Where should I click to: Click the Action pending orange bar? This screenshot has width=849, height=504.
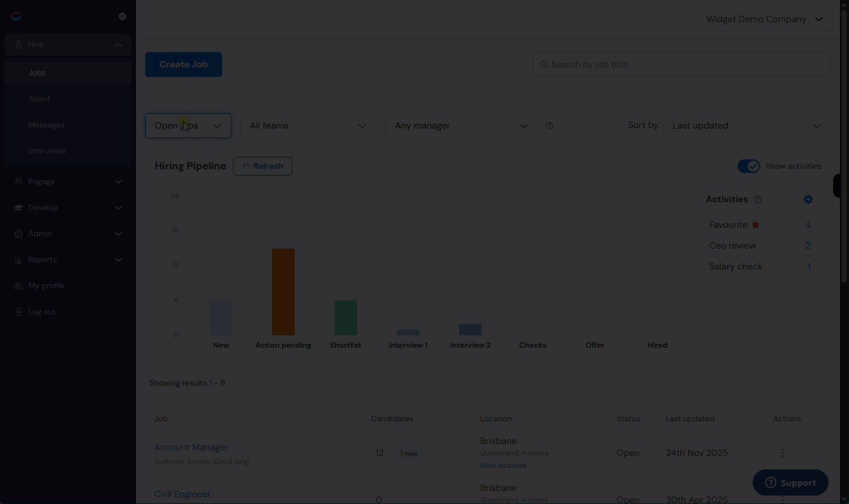pos(283,292)
